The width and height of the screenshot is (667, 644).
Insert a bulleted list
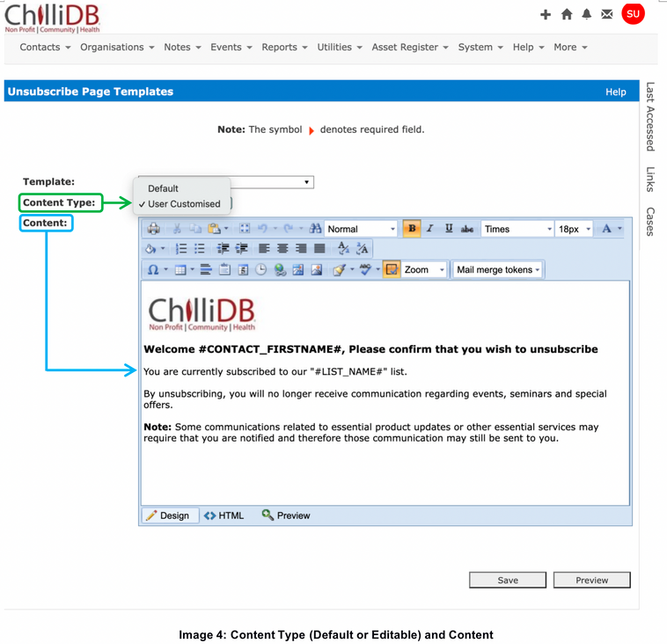tap(200, 249)
